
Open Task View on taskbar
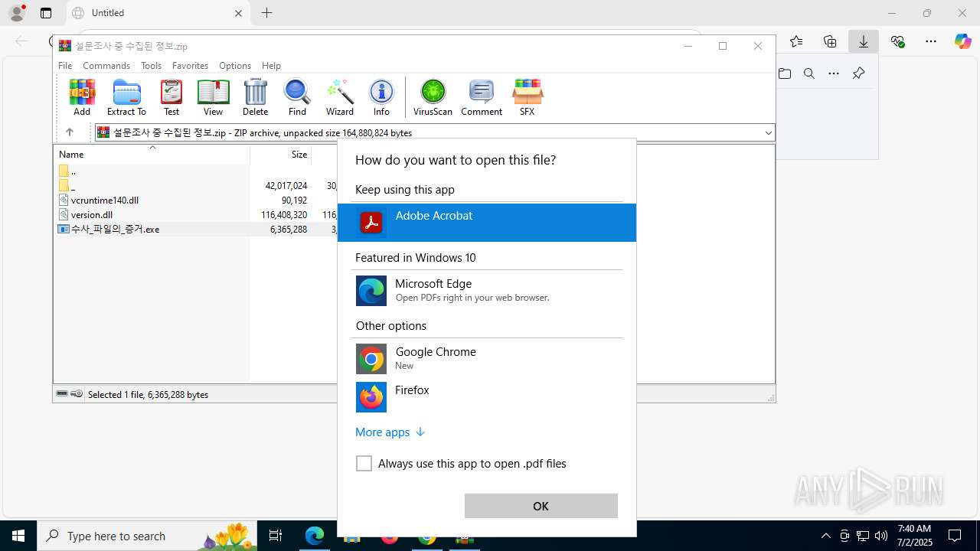click(x=276, y=536)
